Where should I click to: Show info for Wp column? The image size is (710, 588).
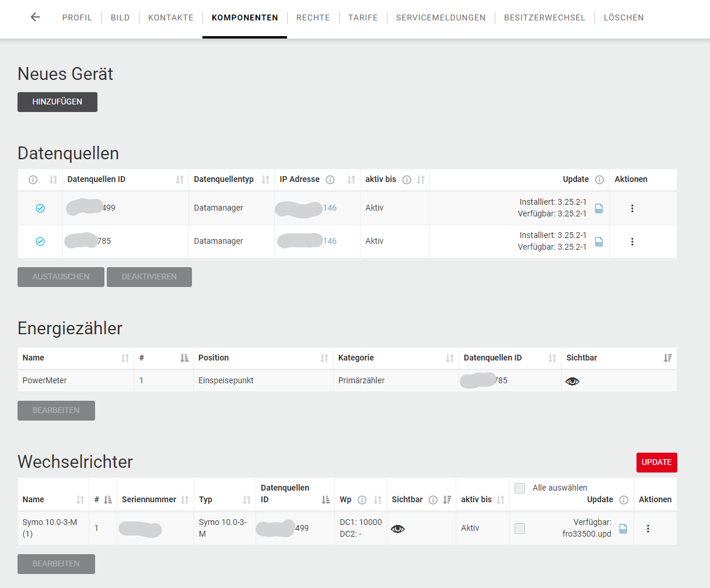[362, 500]
